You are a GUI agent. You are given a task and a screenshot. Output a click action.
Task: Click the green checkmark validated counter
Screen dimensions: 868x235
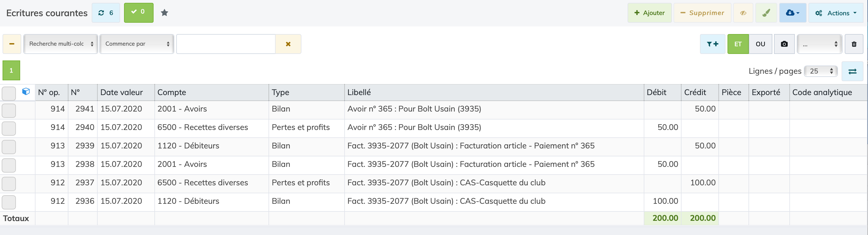[x=139, y=13]
